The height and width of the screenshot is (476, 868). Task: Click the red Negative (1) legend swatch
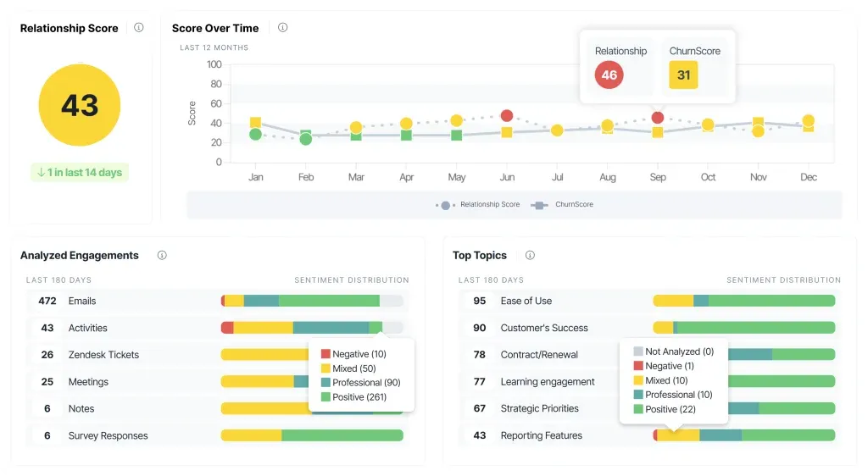pyautogui.click(x=638, y=365)
